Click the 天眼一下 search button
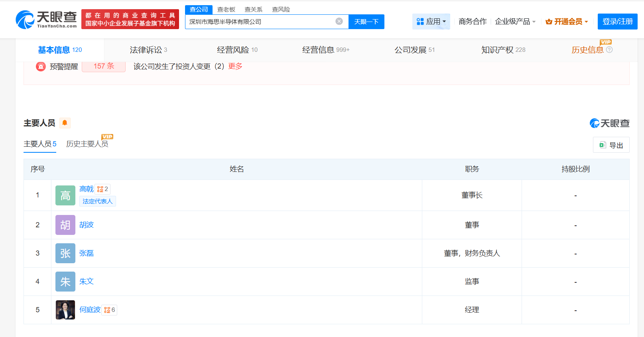The image size is (644, 337). tap(366, 22)
